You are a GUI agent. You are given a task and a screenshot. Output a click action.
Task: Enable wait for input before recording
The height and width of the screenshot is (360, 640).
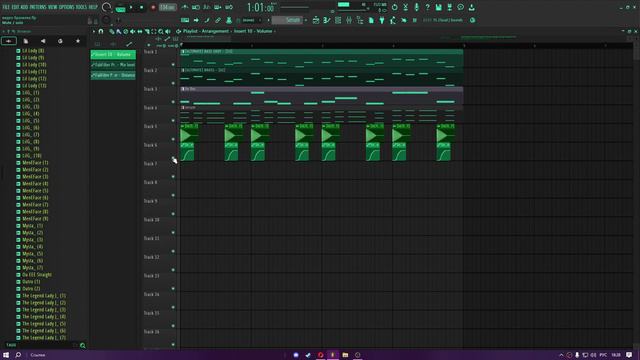point(196,7)
